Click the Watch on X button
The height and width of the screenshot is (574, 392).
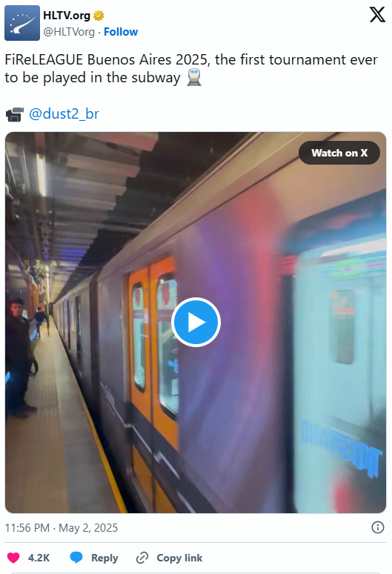tap(339, 153)
